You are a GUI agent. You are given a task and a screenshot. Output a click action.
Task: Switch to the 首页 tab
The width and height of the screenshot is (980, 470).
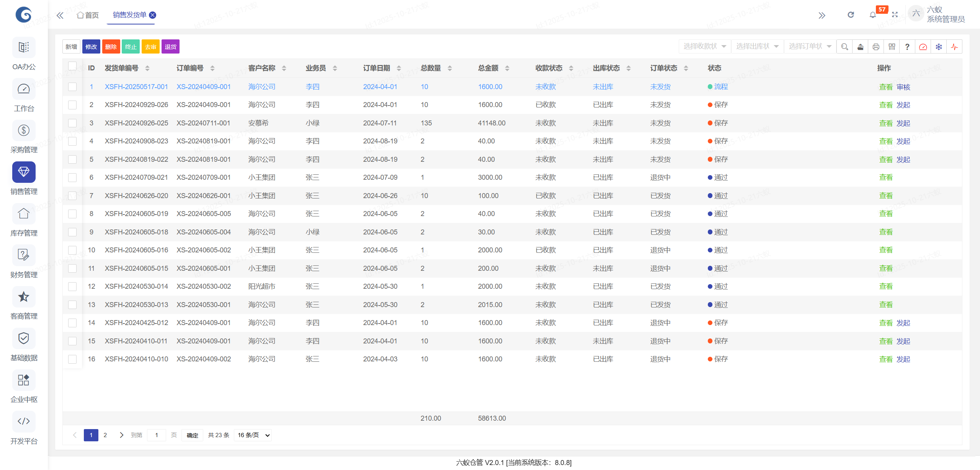click(88, 15)
